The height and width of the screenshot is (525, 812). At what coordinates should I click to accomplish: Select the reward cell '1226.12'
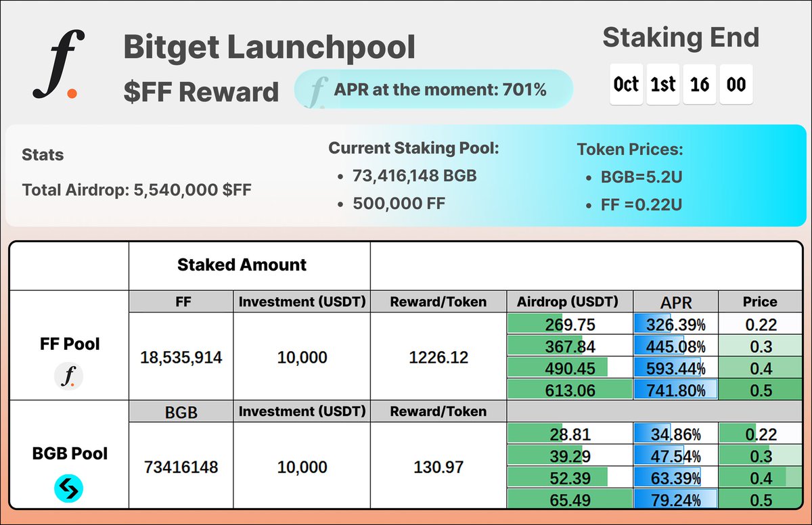(438, 357)
